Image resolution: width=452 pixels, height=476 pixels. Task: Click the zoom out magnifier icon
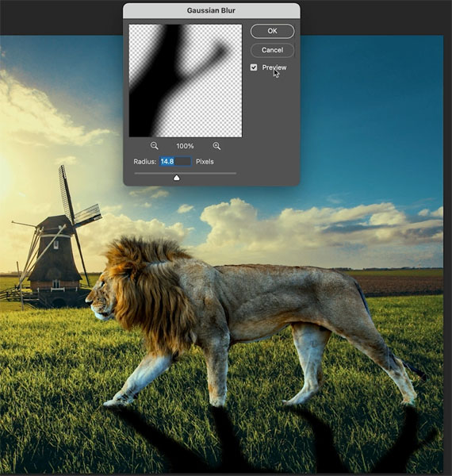[154, 146]
